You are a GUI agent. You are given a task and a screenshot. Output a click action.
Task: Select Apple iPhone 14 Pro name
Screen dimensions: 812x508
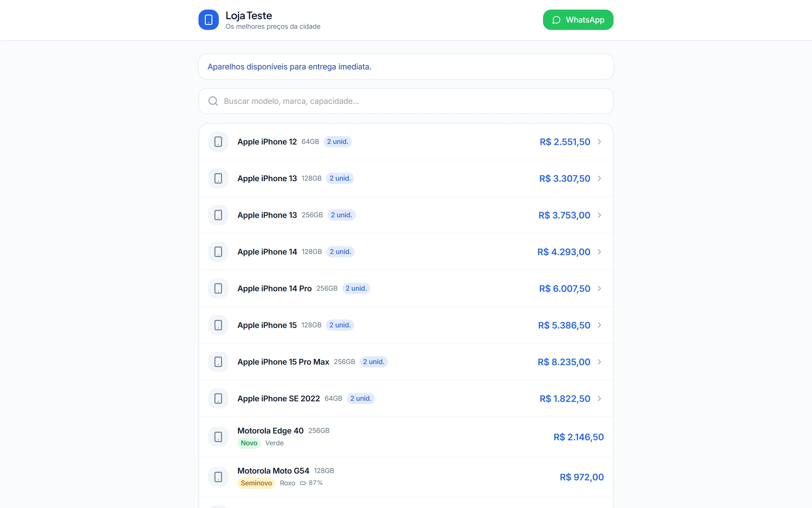(x=274, y=288)
